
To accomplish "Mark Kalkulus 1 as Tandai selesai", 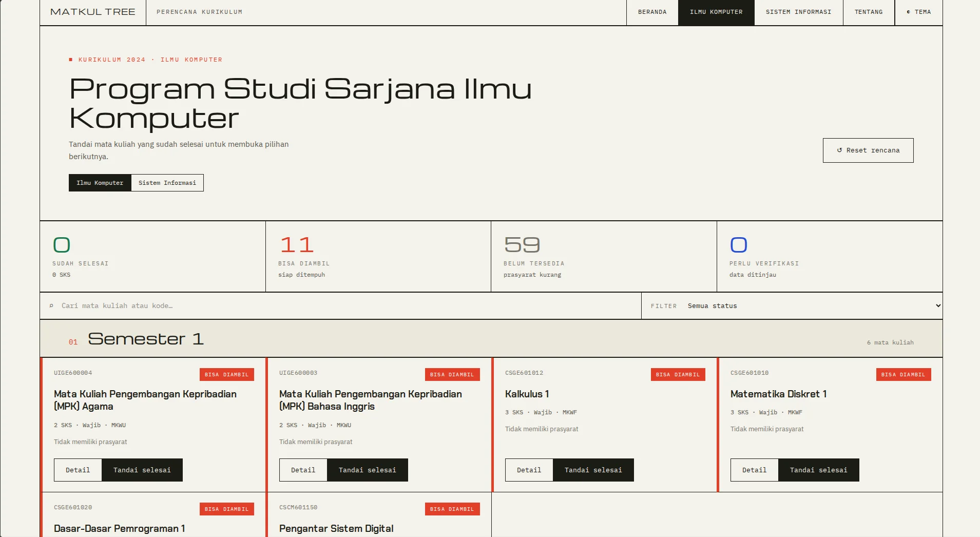I will [x=593, y=470].
